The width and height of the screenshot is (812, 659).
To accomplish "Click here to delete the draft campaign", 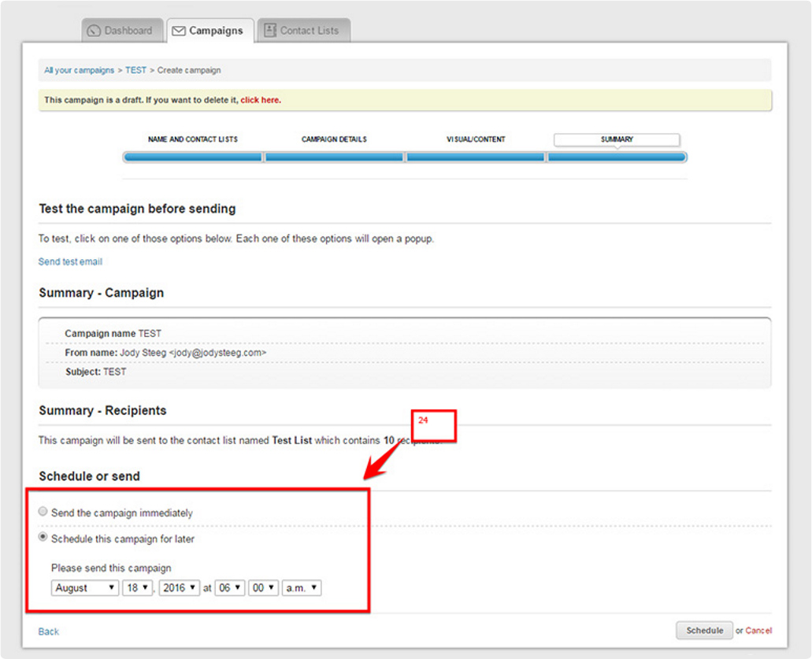I will [261, 100].
